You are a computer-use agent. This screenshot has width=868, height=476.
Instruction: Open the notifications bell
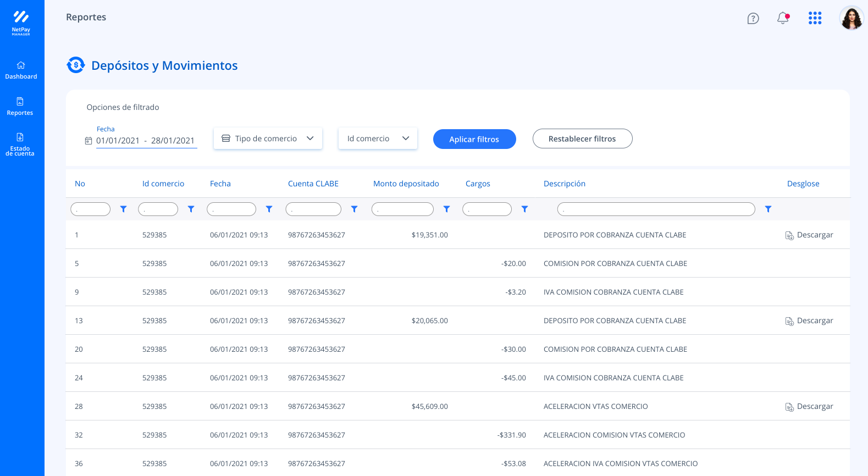click(x=783, y=18)
